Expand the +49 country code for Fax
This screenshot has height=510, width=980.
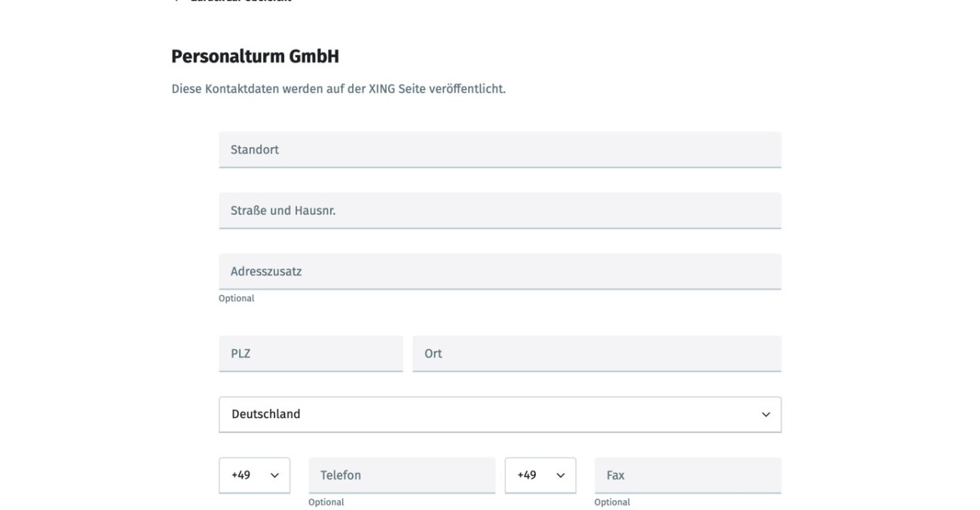[540, 476]
